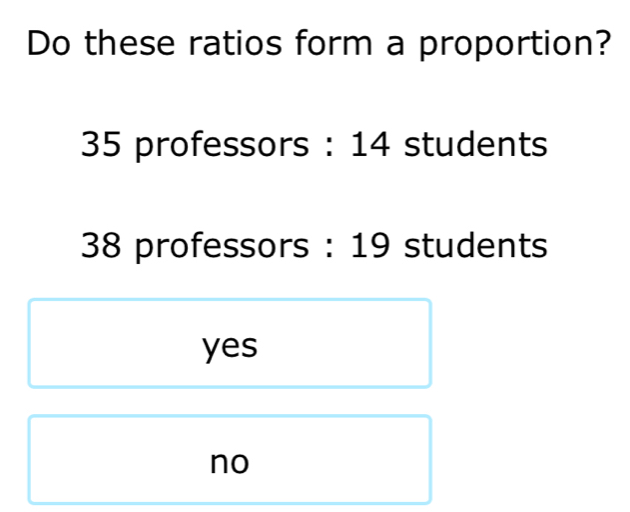Screen dimensions: 630x512
Task: Click the word "students" in second ratio
Action: coord(476,244)
